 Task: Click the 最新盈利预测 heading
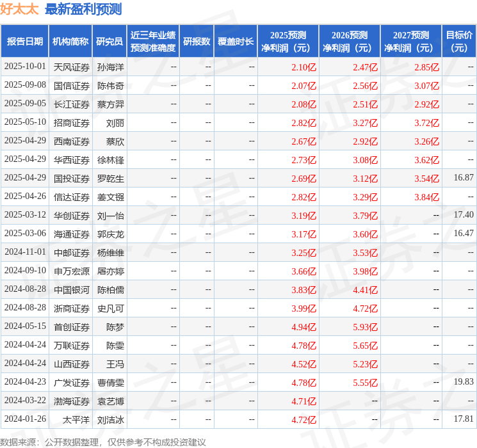click(x=83, y=9)
